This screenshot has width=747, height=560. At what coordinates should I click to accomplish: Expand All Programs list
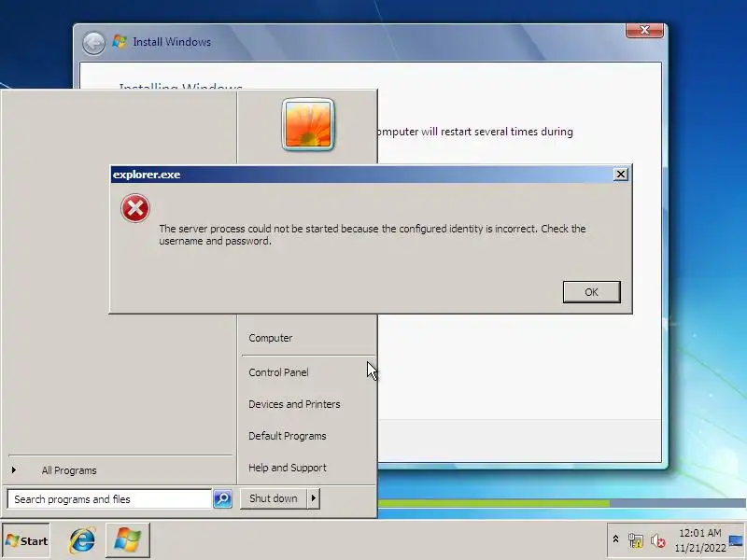tap(69, 470)
